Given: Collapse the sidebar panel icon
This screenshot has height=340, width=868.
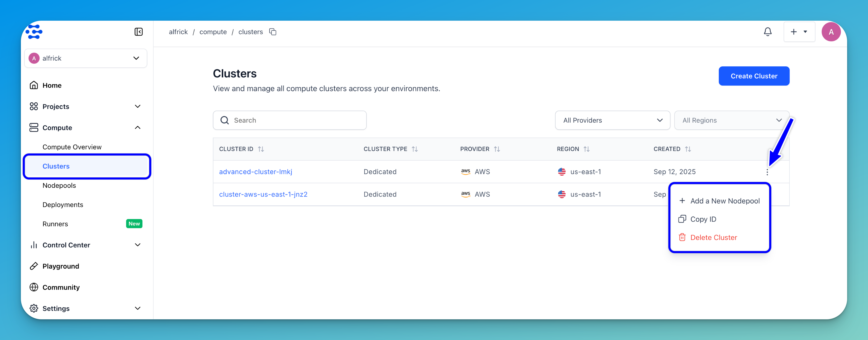Looking at the screenshot, I should pos(138,32).
